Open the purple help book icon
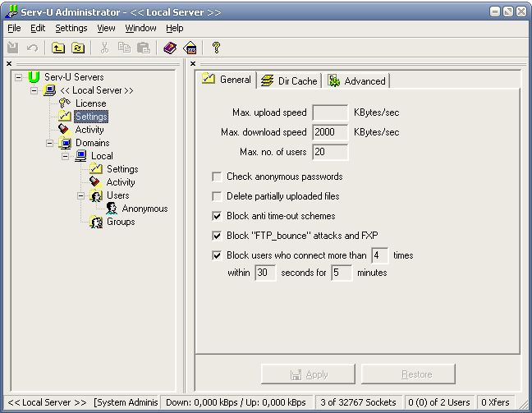The width and height of the screenshot is (532, 413). pos(170,48)
